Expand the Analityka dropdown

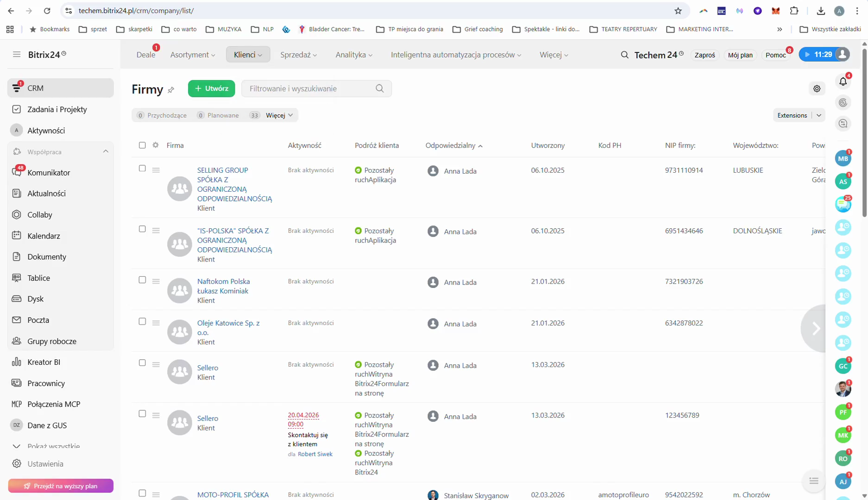click(x=354, y=55)
